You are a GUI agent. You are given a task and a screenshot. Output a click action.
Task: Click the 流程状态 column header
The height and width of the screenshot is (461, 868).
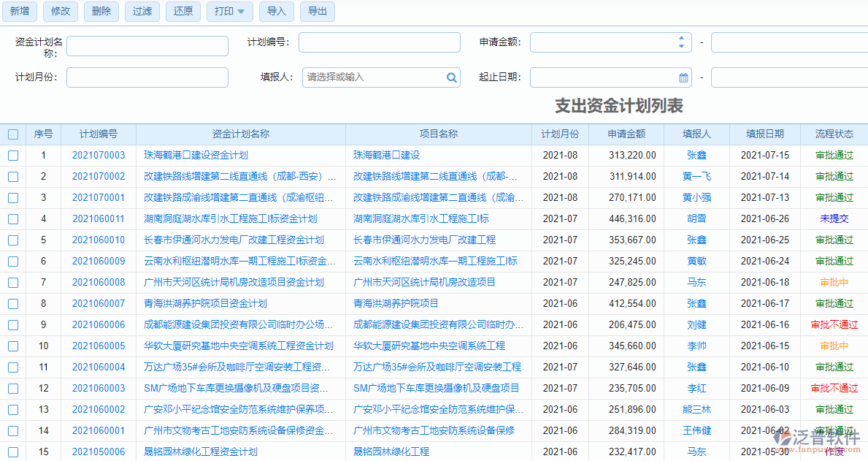[834, 134]
